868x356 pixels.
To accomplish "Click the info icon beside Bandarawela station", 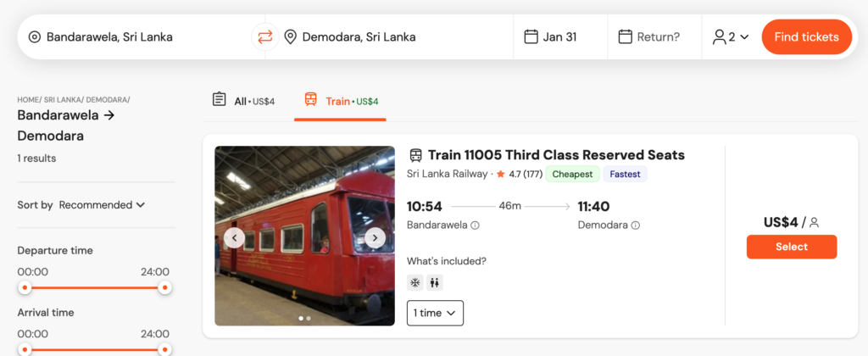I will pos(476,225).
